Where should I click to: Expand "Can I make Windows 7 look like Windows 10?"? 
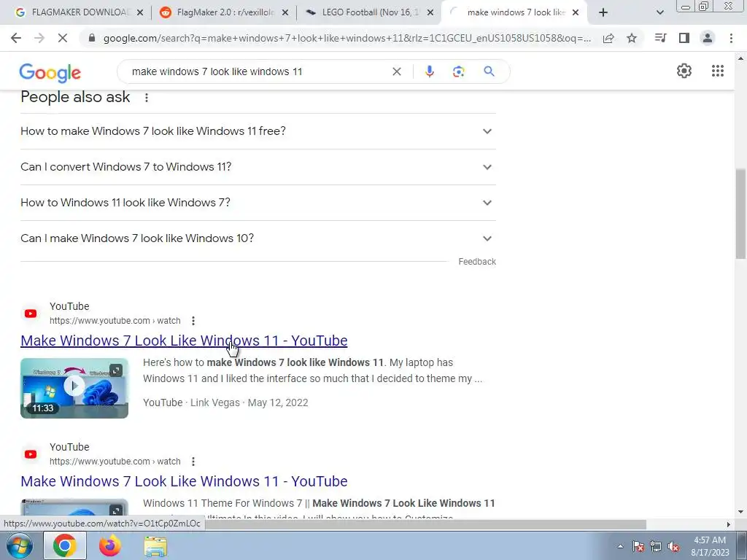pos(258,238)
